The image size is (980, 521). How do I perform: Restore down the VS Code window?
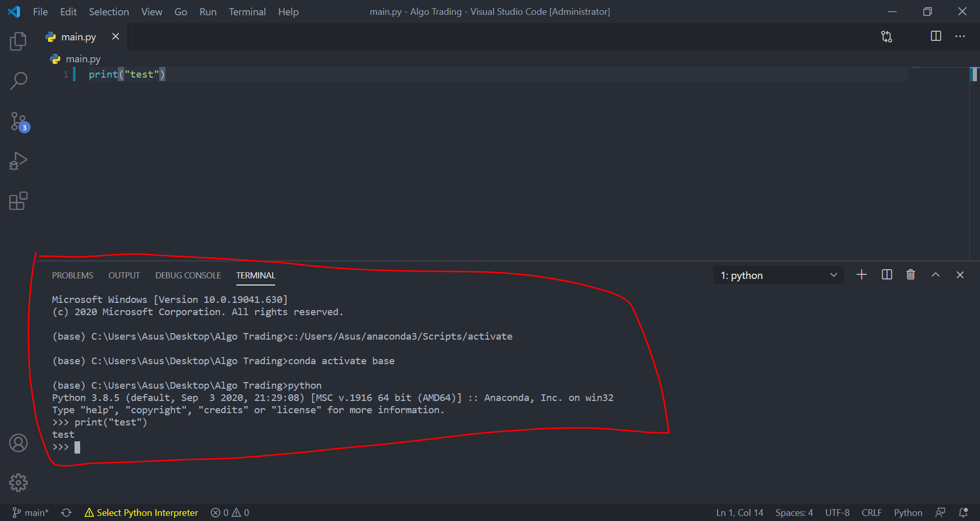(x=927, y=11)
